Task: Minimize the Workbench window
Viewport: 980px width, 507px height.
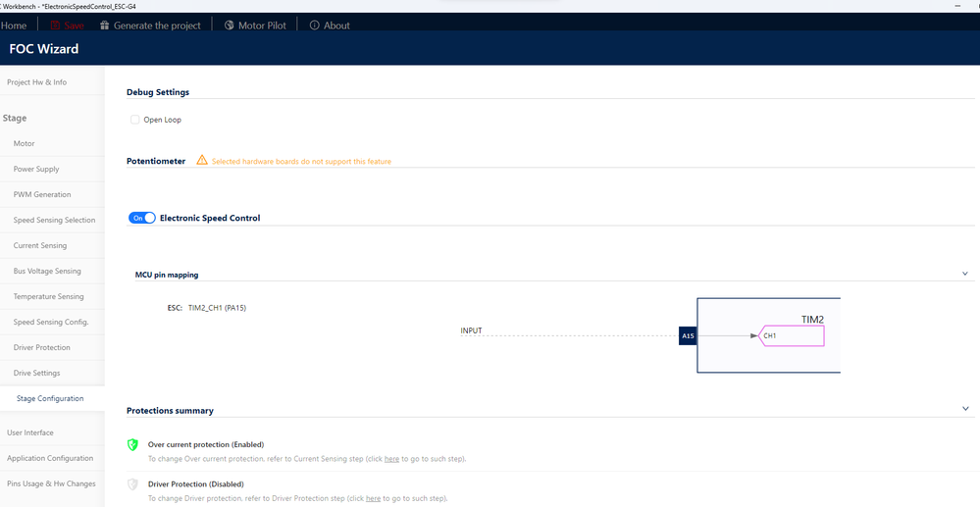Action: (x=957, y=6)
